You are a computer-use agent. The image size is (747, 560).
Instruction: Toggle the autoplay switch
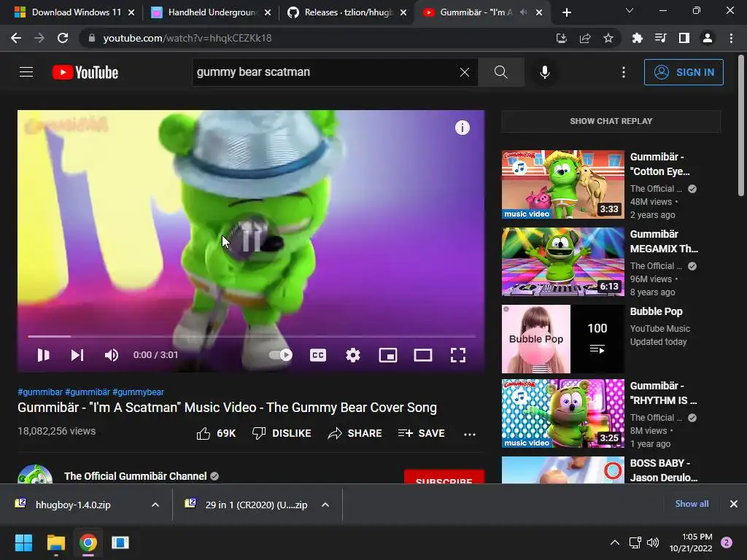point(281,355)
